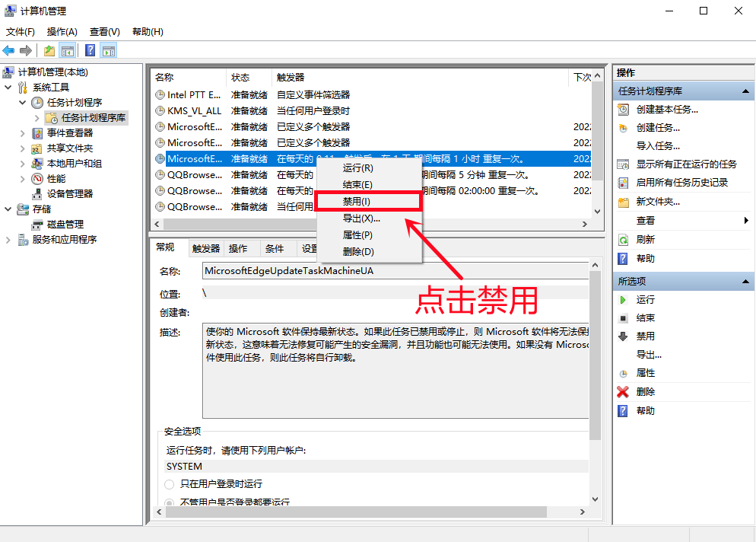756x542 pixels.
Task: Click the 创建基本任务 icon in the actions pane
Action: [x=624, y=110]
